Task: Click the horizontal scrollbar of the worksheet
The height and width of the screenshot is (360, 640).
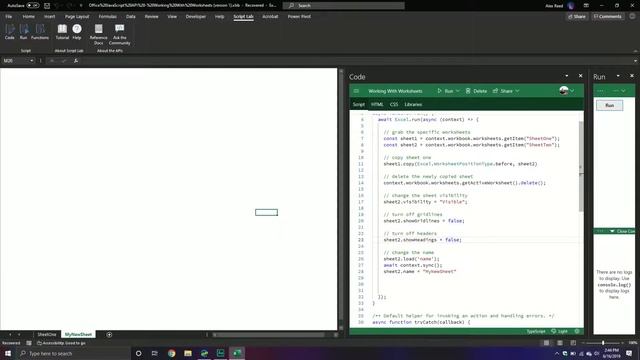Action: [269, 335]
